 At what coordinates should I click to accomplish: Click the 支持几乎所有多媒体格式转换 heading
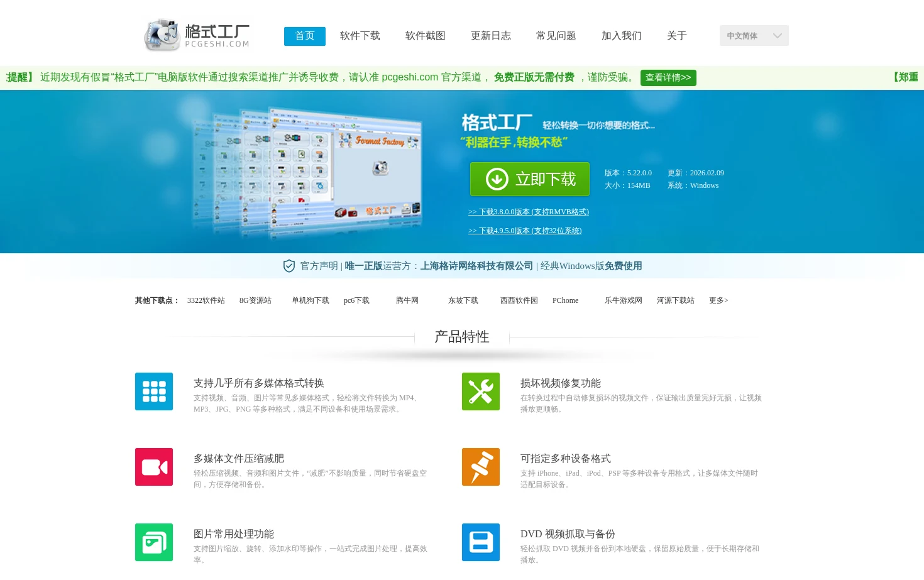click(x=259, y=383)
